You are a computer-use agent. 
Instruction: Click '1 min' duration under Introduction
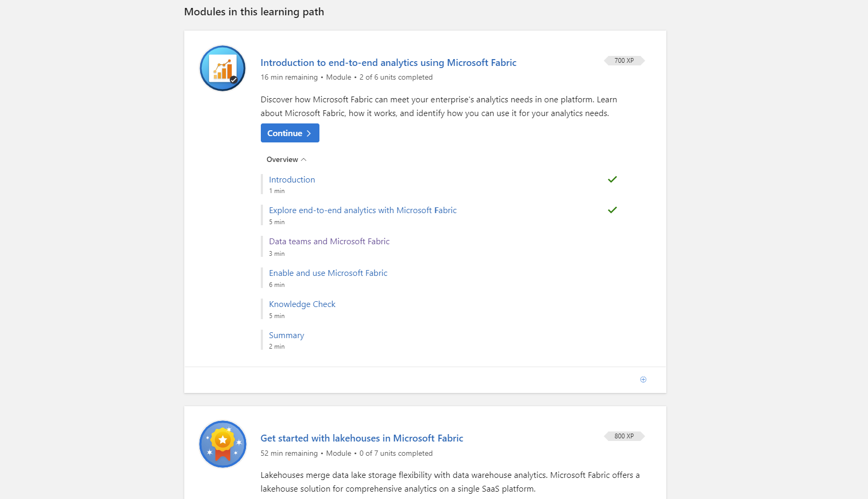click(x=277, y=191)
